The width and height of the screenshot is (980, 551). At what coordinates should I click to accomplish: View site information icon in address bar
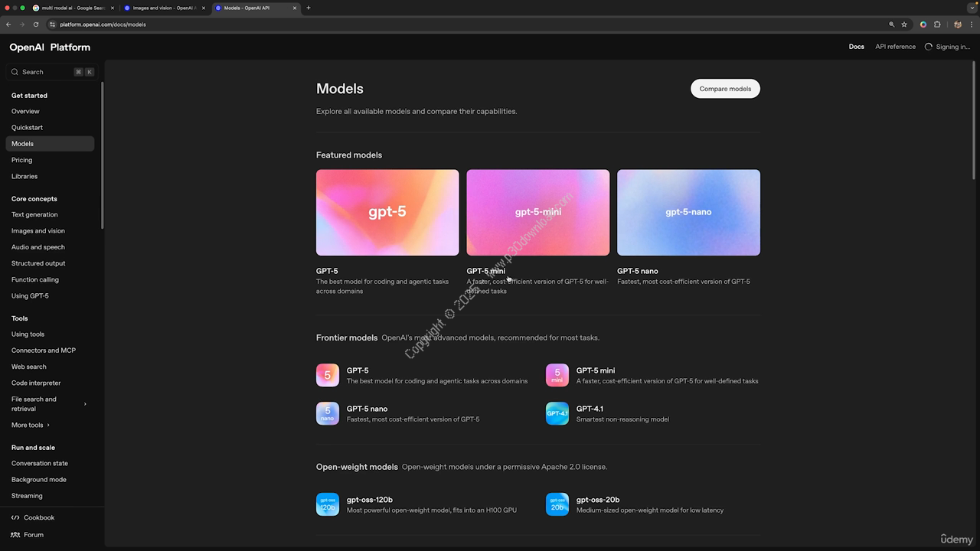click(53, 24)
